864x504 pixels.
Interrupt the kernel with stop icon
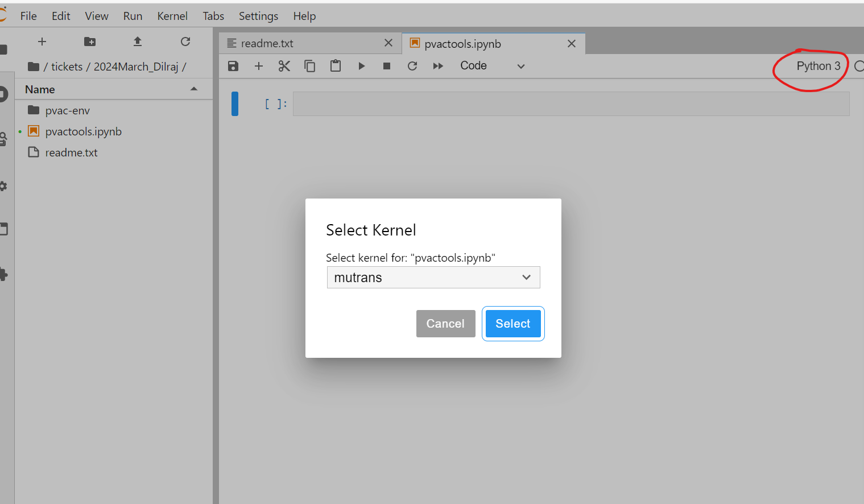[387, 66]
